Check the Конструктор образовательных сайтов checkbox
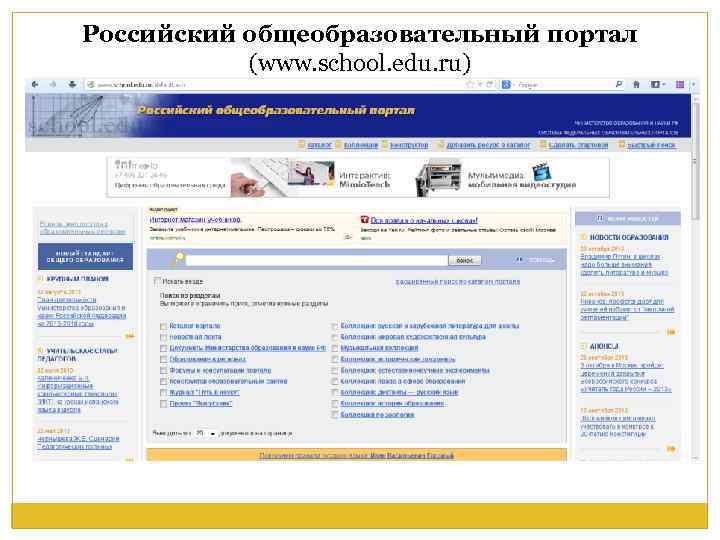The height and width of the screenshot is (540, 720). pos(163,382)
